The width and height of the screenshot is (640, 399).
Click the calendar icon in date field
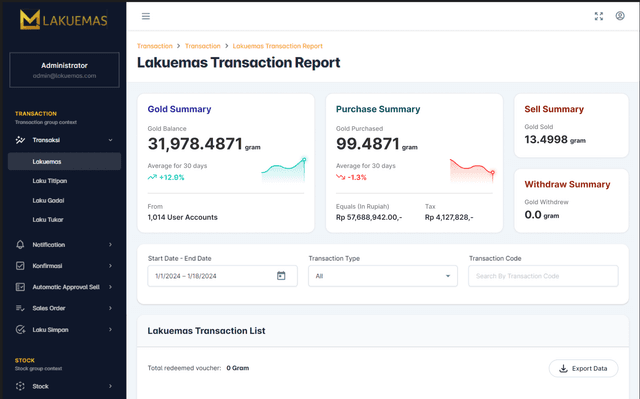281,276
